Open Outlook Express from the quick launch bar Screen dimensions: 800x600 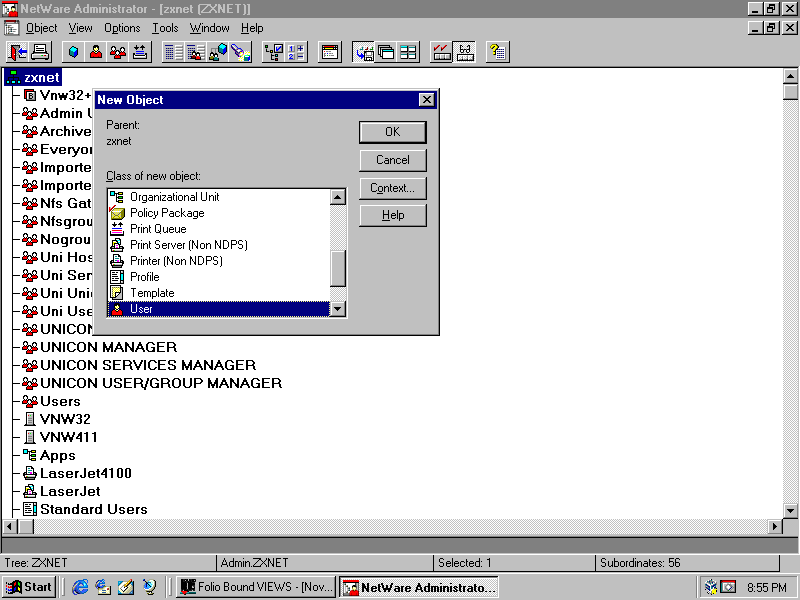(x=104, y=587)
